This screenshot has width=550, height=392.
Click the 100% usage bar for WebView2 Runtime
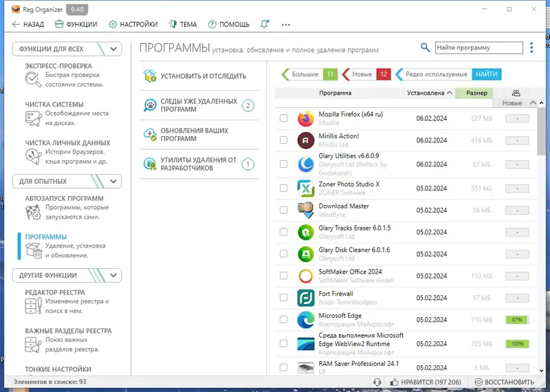pyautogui.click(x=517, y=344)
